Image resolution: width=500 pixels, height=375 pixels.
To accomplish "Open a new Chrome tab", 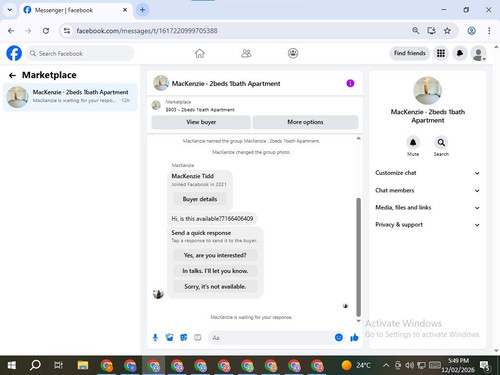I will click(142, 10).
